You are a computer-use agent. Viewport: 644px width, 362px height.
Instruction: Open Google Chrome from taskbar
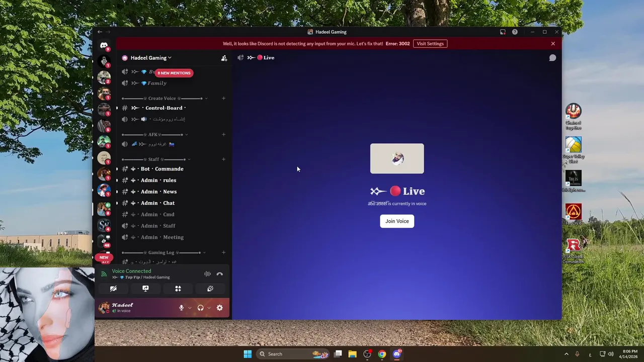[x=382, y=354]
